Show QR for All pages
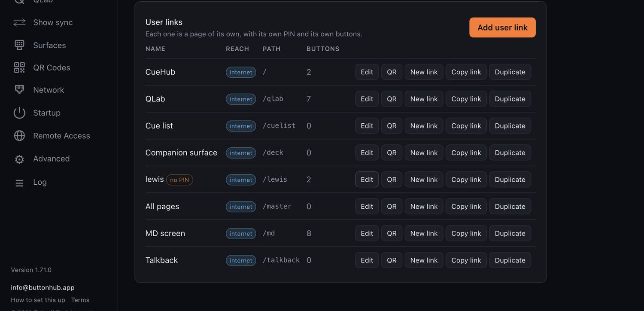 392,206
